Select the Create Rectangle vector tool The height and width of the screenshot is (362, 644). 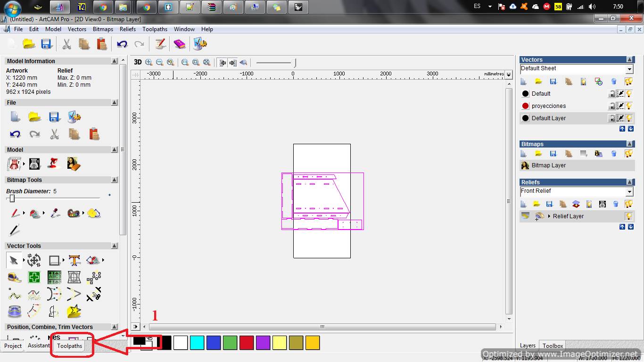click(54, 260)
